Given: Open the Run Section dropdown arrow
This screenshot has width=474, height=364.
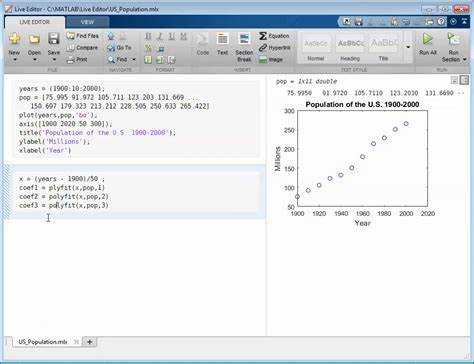Looking at the screenshot, I should (464, 59).
